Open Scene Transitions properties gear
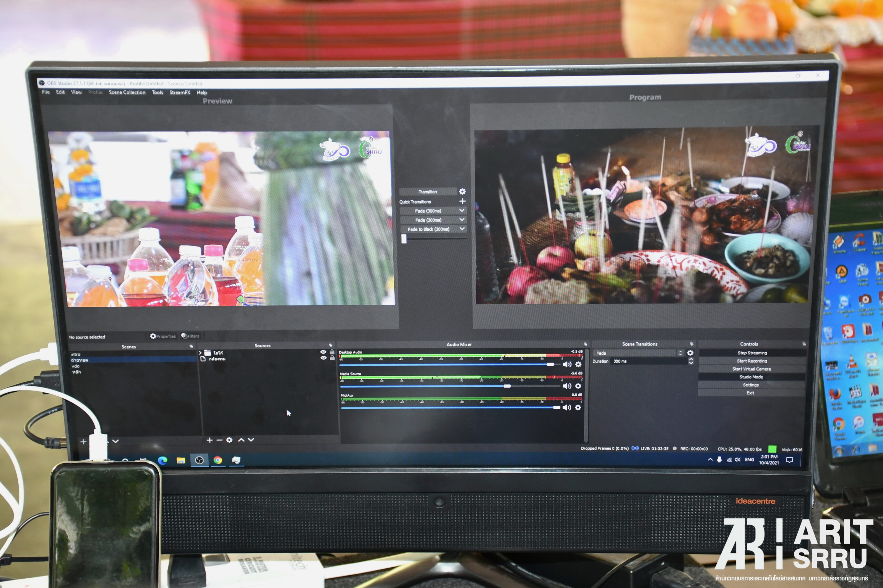The image size is (883, 588). point(690,353)
